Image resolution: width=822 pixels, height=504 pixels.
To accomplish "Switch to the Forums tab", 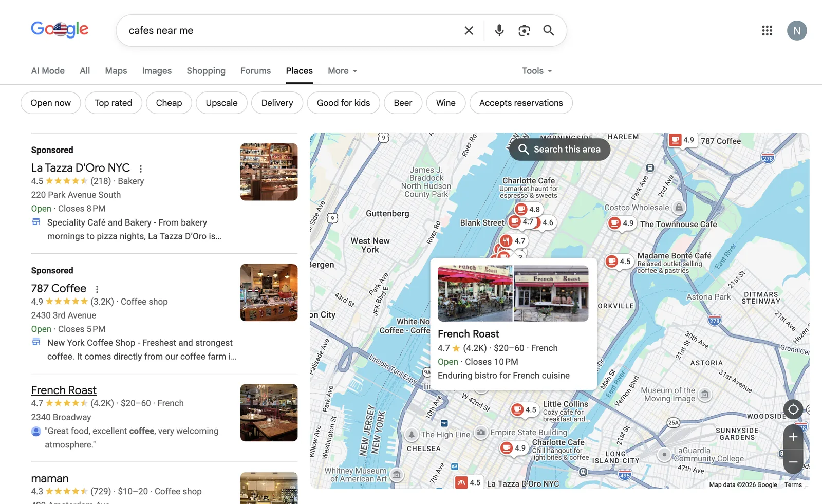I will pos(256,71).
